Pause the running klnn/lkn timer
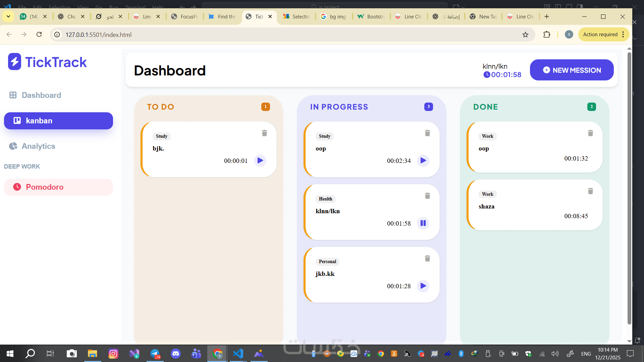This screenshot has height=362, width=644. tap(423, 223)
